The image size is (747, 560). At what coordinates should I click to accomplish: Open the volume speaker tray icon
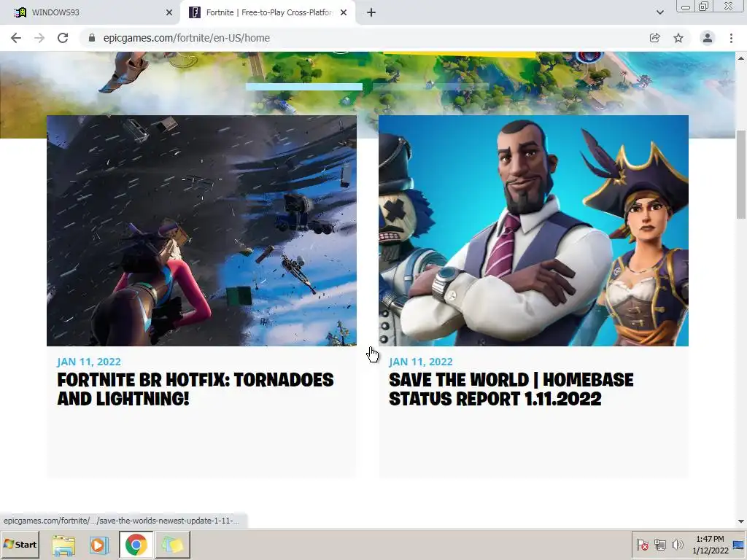pyautogui.click(x=678, y=545)
